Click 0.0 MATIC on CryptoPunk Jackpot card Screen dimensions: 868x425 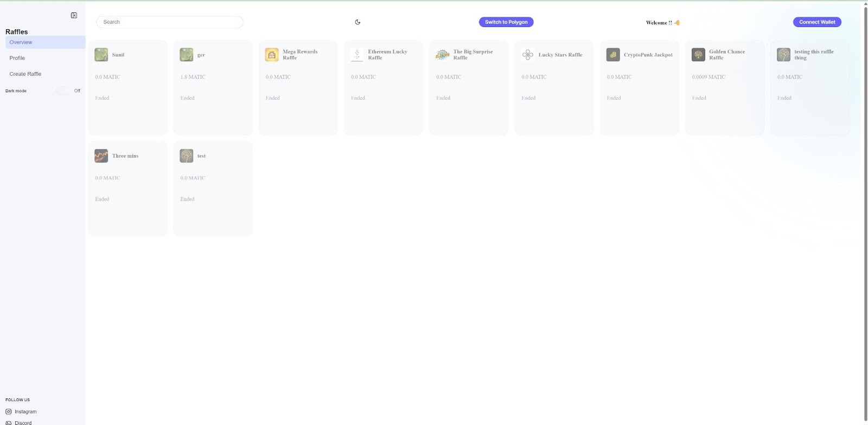(619, 77)
